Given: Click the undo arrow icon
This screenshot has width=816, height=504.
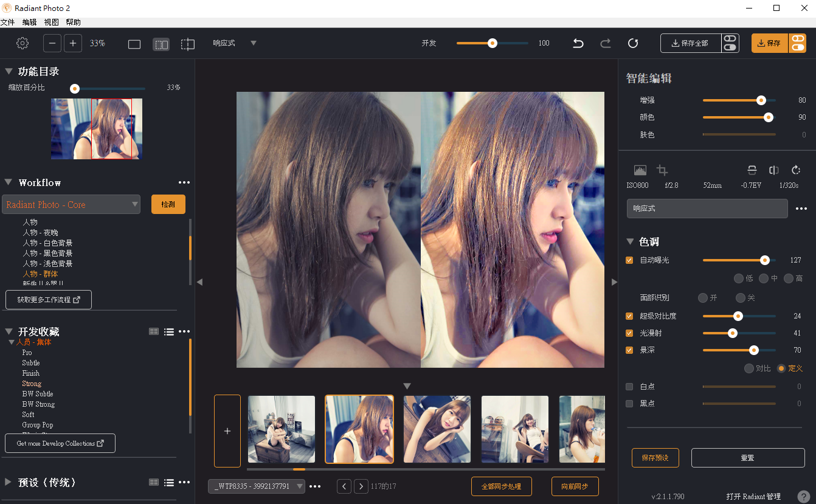Looking at the screenshot, I should (x=578, y=43).
